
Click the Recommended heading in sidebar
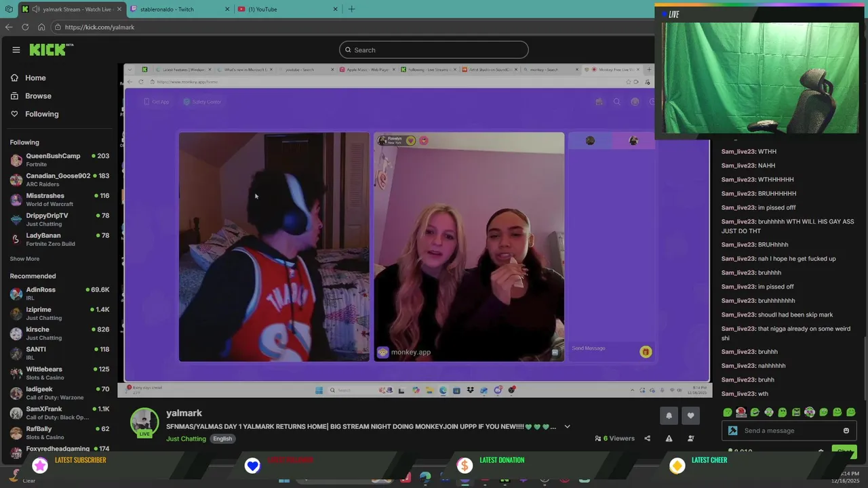tap(33, 276)
